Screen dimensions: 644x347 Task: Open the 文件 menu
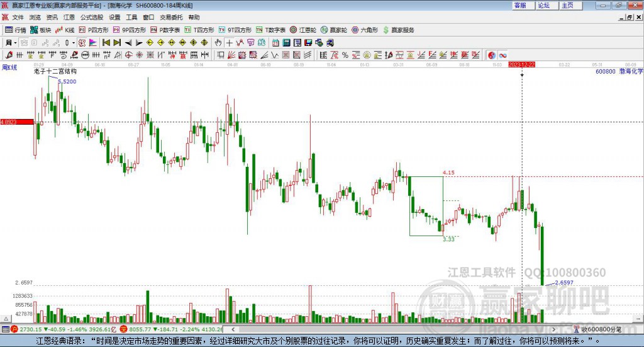click(x=18, y=17)
